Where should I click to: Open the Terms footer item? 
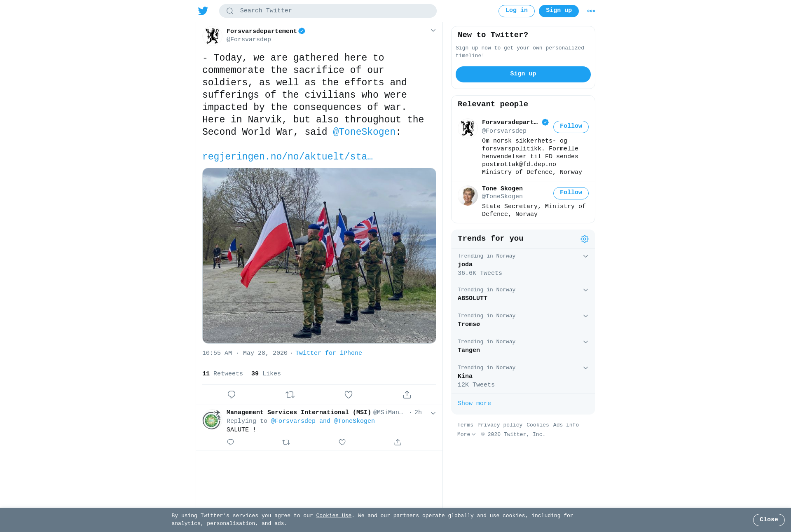pyautogui.click(x=465, y=425)
